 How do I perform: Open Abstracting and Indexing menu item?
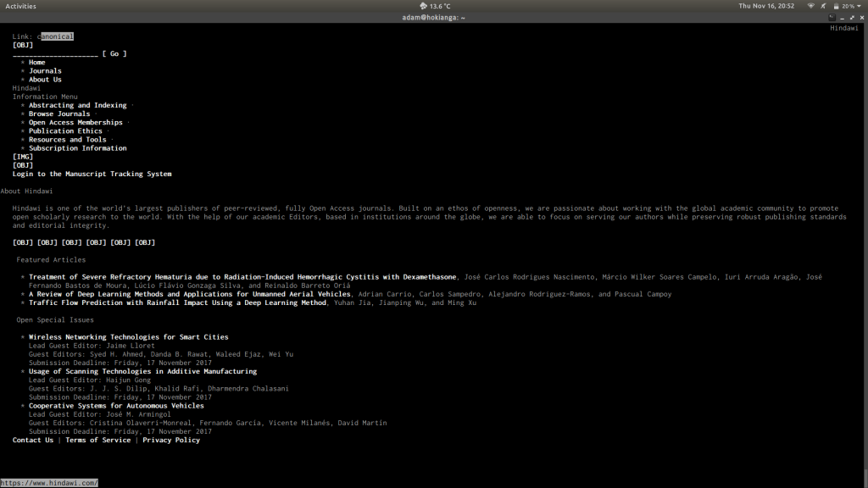click(77, 105)
